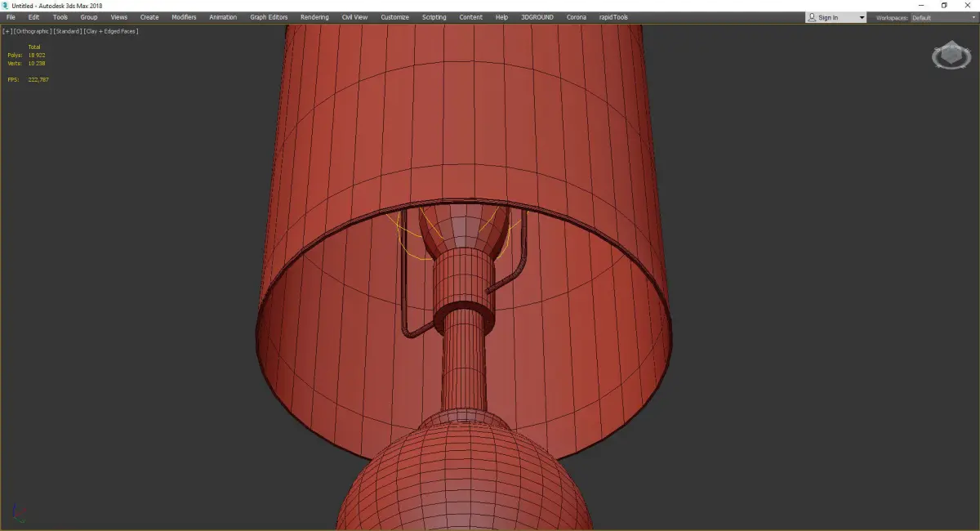Open the Orthographic point-of-view viewport menu
The width and height of the screenshot is (980, 531).
tap(33, 31)
